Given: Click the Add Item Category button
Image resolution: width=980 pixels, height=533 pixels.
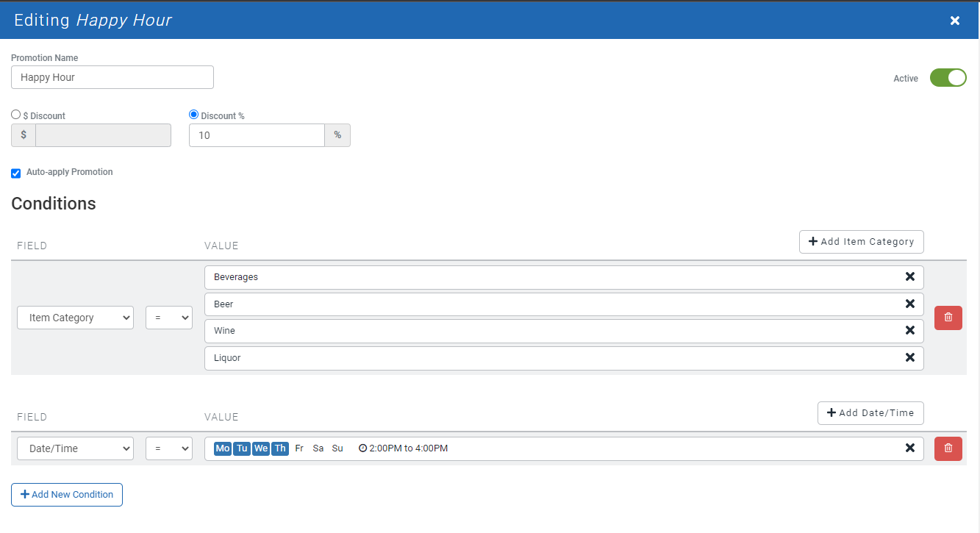Looking at the screenshot, I should click(861, 242).
